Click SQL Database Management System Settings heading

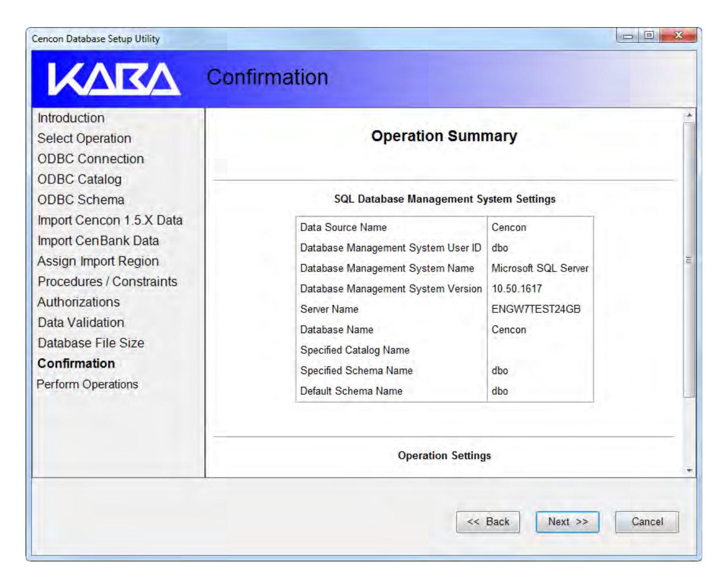444,199
